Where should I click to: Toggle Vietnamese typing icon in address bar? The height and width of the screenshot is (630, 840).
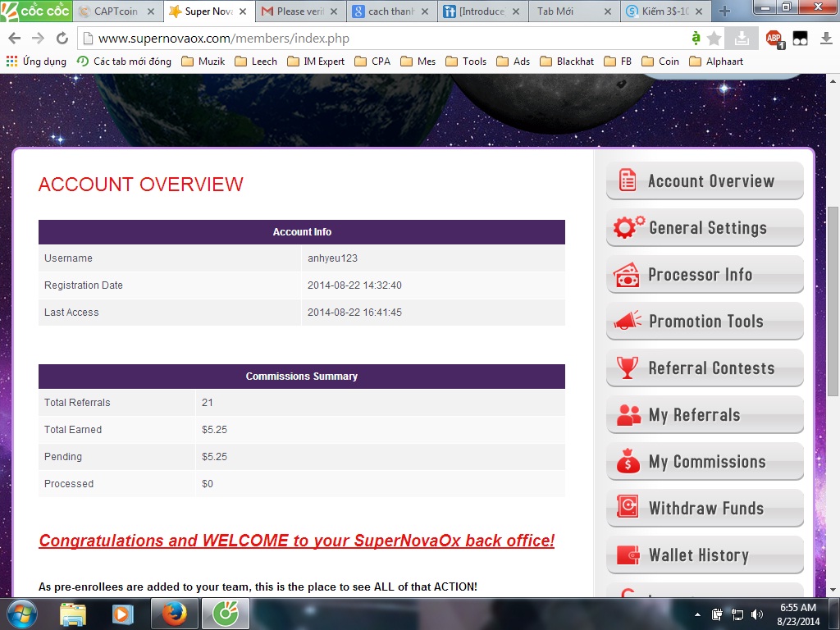696,38
